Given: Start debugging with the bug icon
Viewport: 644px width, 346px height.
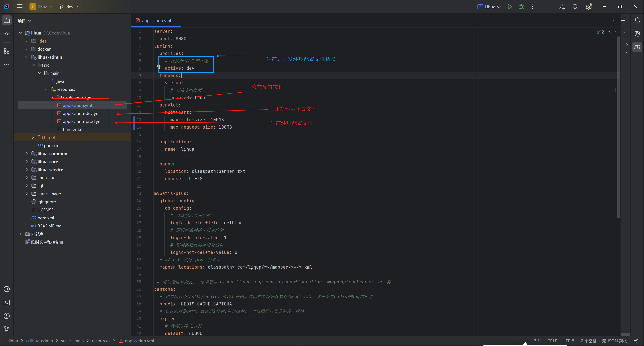Looking at the screenshot, I should click(521, 7).
